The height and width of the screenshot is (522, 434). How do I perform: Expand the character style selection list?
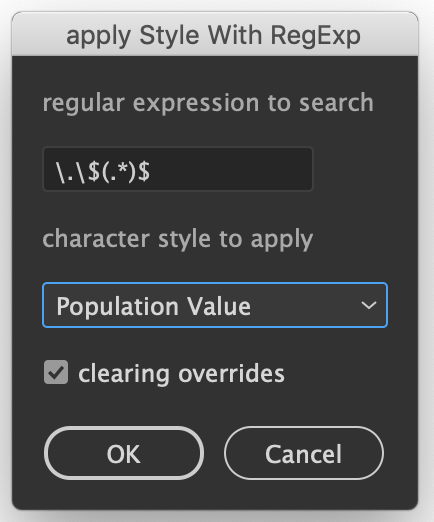(x=215, y=305)
